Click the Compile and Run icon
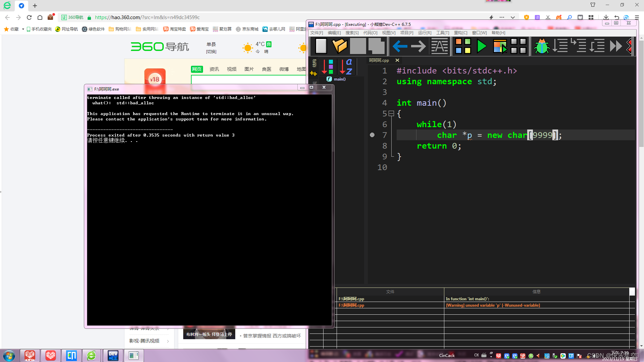 (x=500, y=46)
